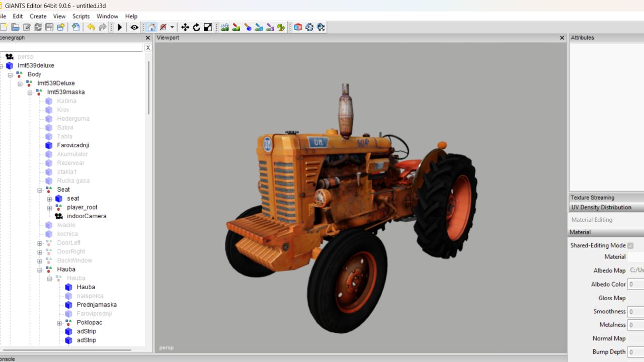The width and height of the screenshot is (644, 362).
Task: Toggle the Shared-Editing Mode checkbox
Action: click(630, 245)
